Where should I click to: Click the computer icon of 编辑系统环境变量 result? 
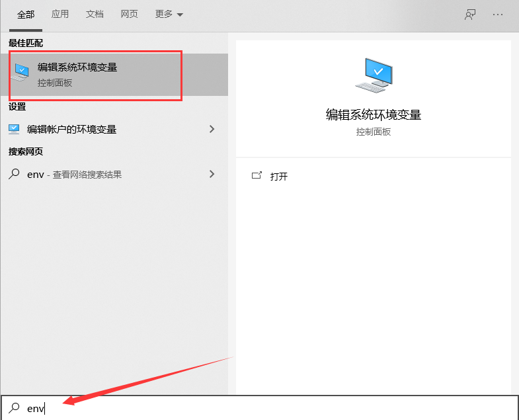pyautogui.click(x=20, y=72)
